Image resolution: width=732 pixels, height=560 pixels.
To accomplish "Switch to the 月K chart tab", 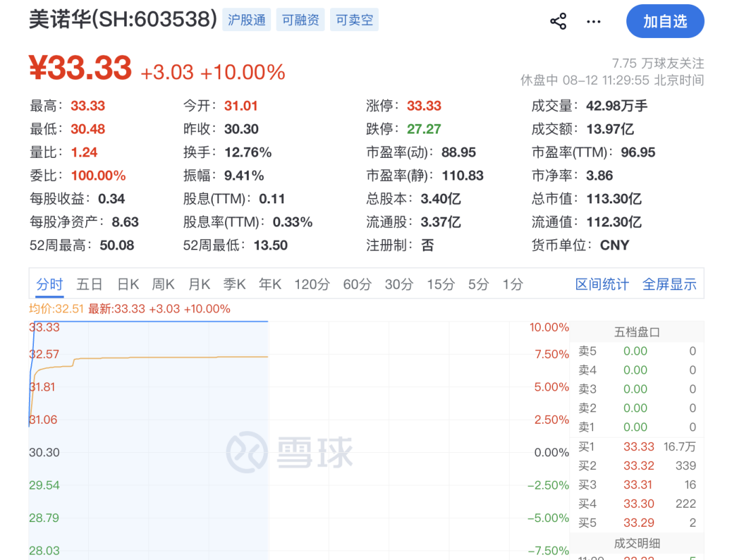I will [199, 284].
